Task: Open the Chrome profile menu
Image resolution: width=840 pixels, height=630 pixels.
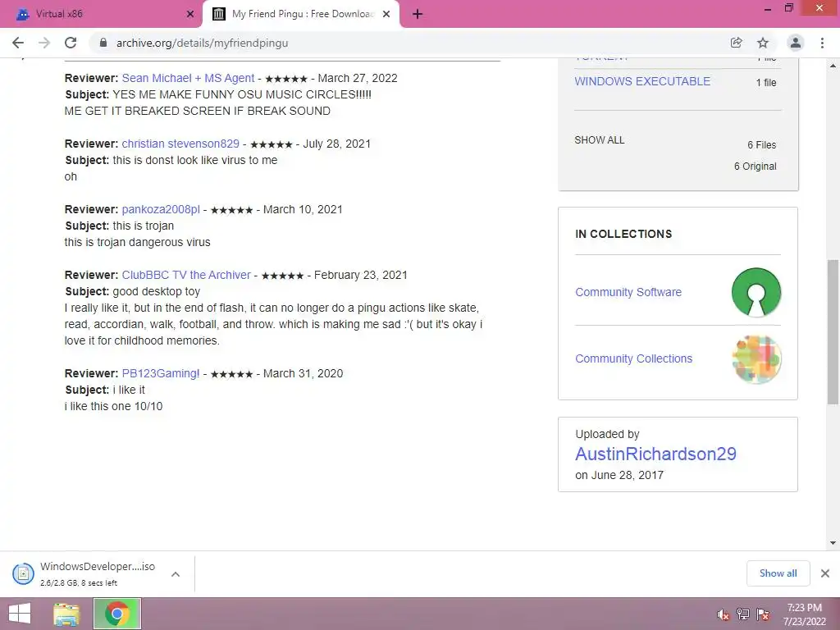Action: [796, 43]
